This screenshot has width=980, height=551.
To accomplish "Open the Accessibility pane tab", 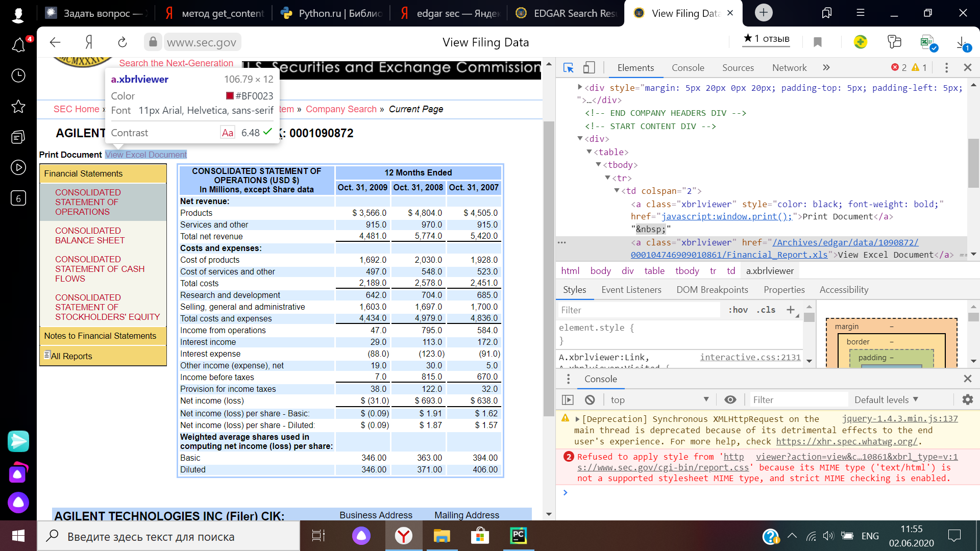I will point(844,290).
